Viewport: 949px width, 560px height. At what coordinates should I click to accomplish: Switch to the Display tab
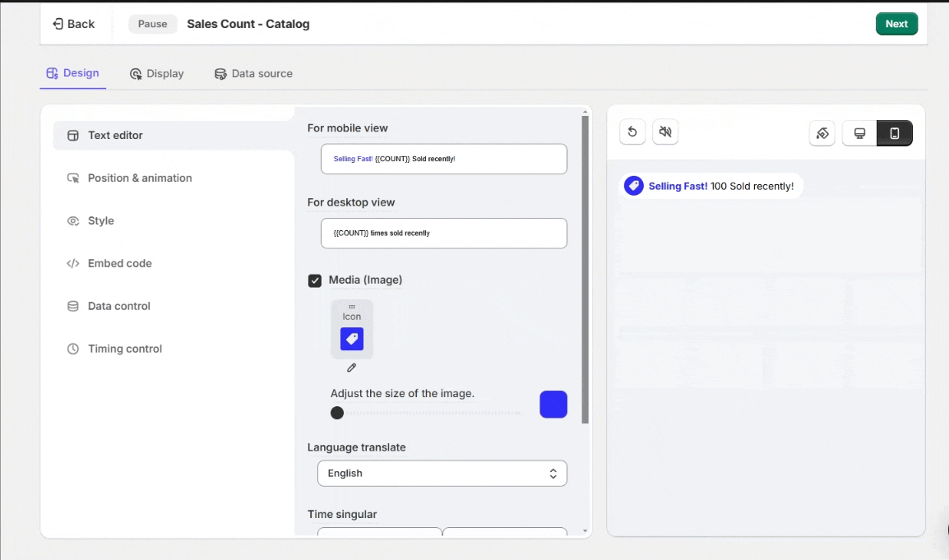coord(157,74)
